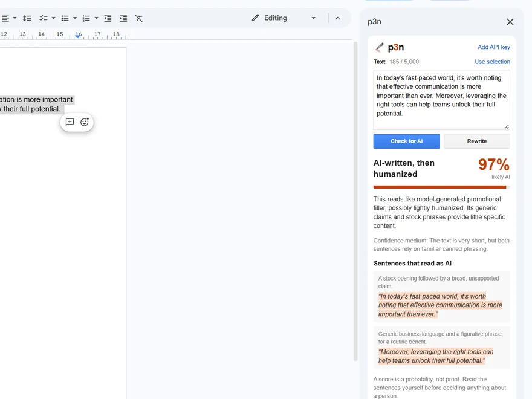The height and width of the screenshot is (399, 532).
Task: Run the Check for AI button
Action: tap(406, 141)
